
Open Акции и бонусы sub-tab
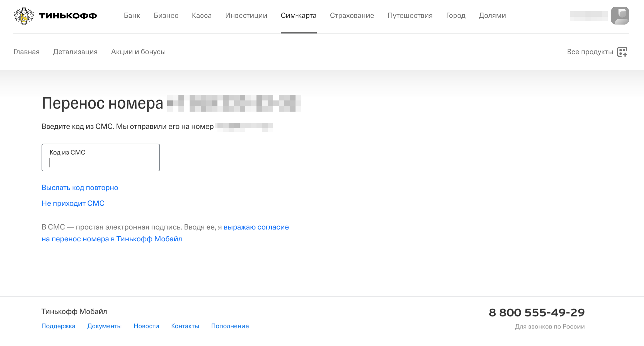pyautogui.click(x=138, y=52)
